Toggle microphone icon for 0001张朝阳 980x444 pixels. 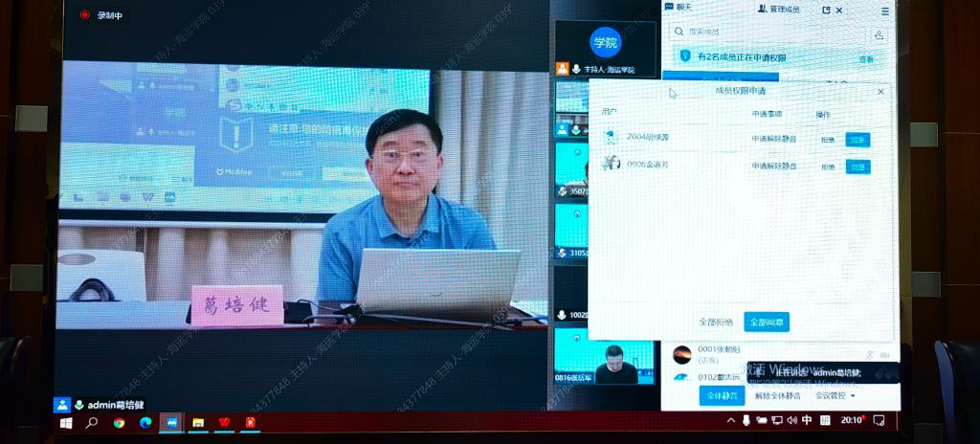(870, 354)
